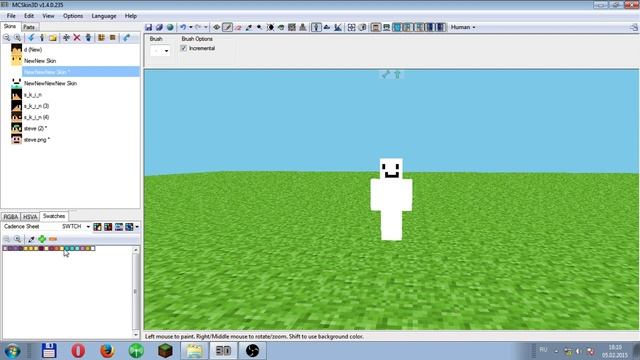Screen dimensions: 640x360
Task: Toggle head part visibility
Action: (376, 27)
